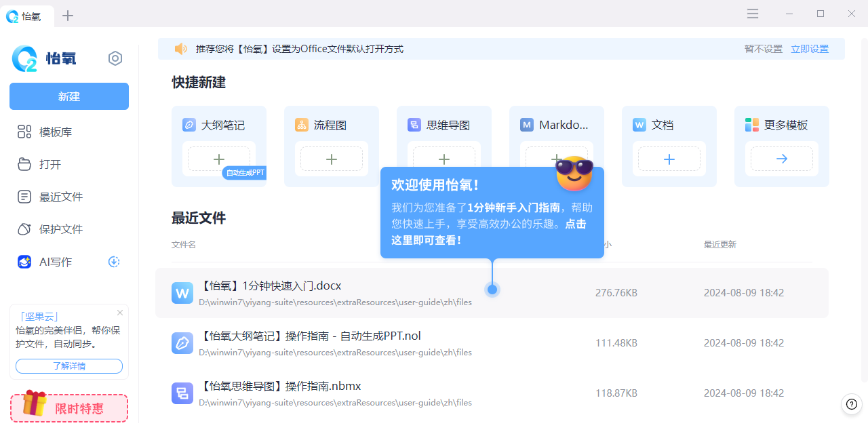The image size is (868, 434).
Task: Open the hamburger menu in the title bar
Action: pos(752,13)
